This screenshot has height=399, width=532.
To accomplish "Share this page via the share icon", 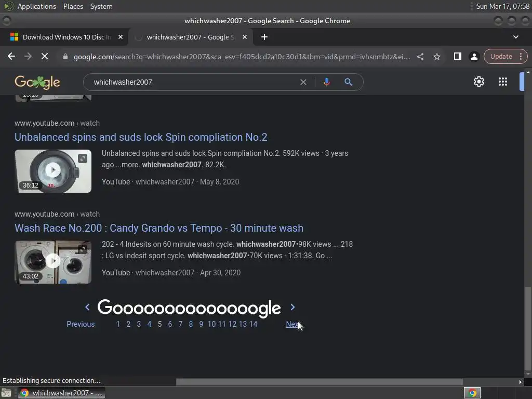I will point(420,57).
